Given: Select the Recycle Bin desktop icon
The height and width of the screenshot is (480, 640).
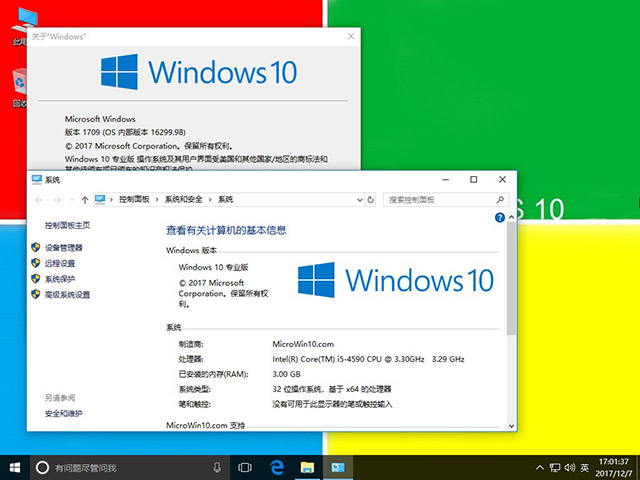Looking at the screenshot, I should pyautogui.click(x=20, y=88).
